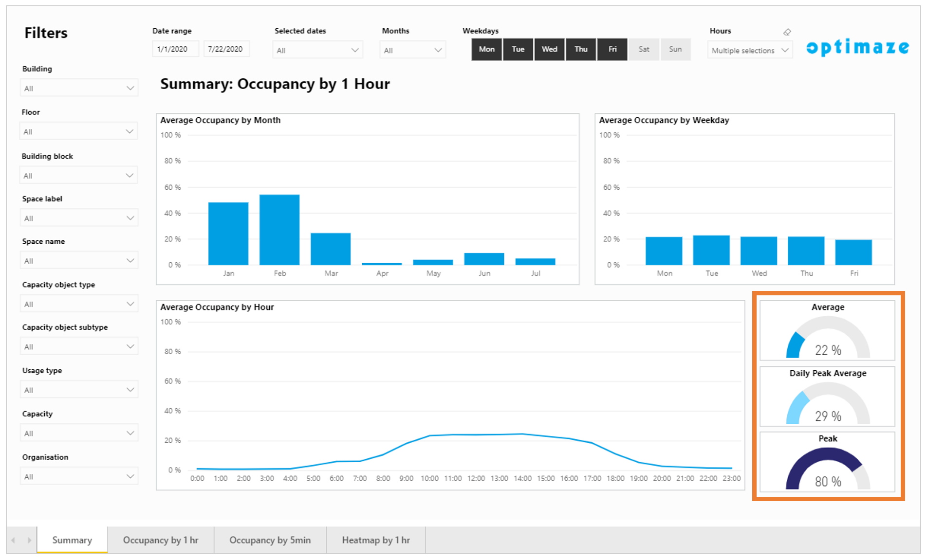Select the Tue bar in weekday chart
This screenshot has height=560, width=927.
click(x=711, y=250)
